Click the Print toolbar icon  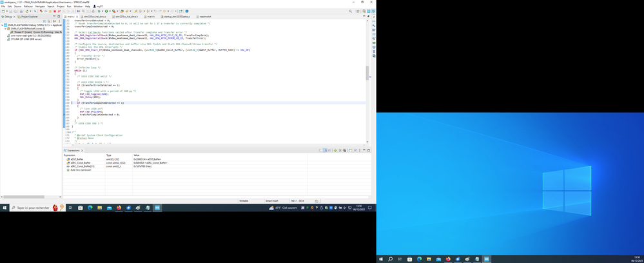coord(21,11)
